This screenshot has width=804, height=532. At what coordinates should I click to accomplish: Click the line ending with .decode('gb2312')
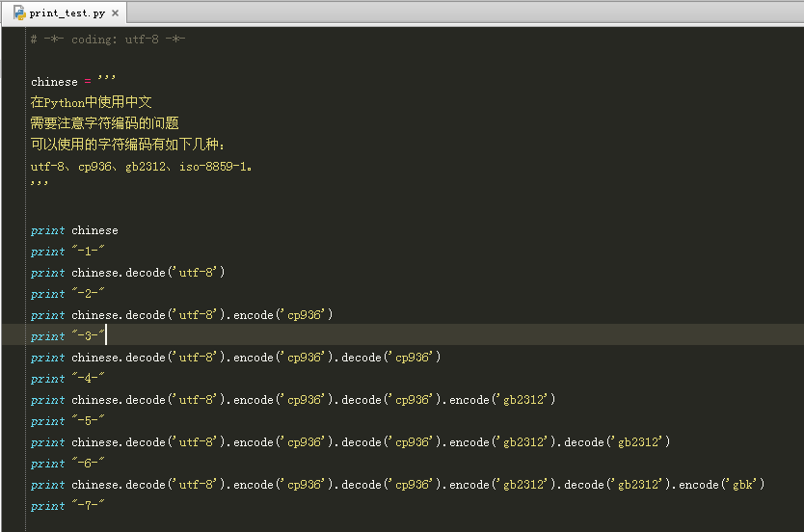[350, 442]
